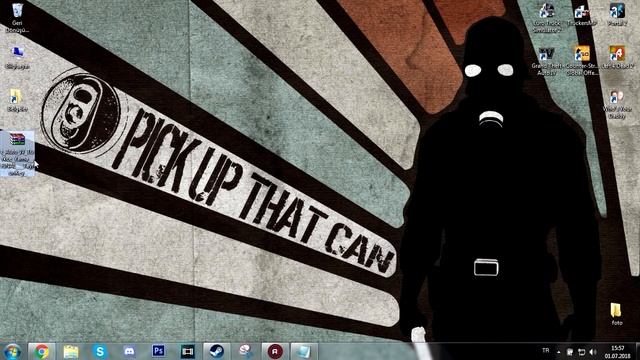Click the Show desktop button at taskbar end

click(637, 352)
